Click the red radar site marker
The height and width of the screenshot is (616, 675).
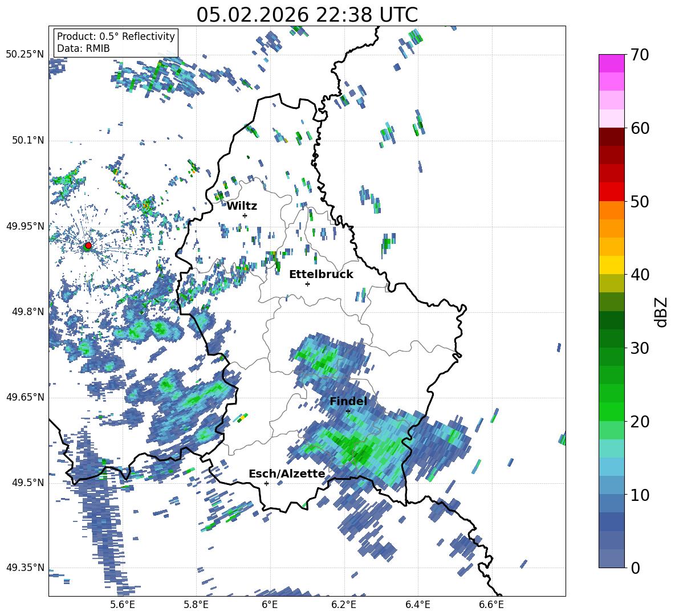point(88,246)
